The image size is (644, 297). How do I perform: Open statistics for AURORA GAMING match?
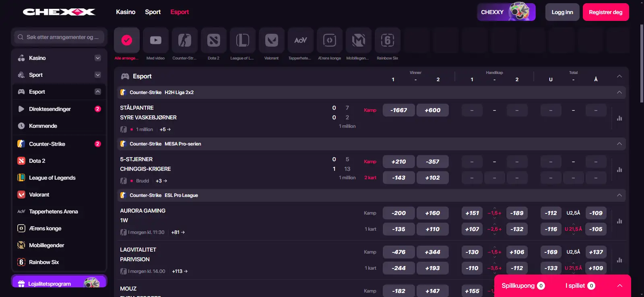619,221
